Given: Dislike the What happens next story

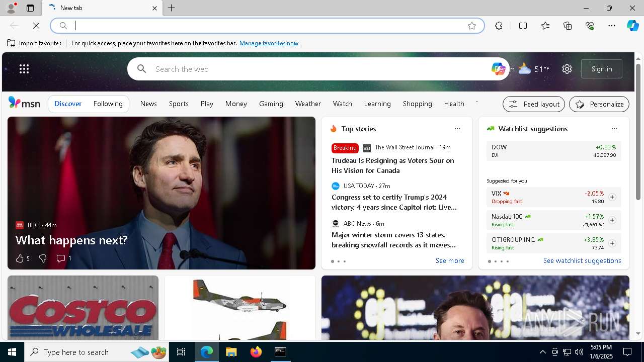Looking at the screenshot, I should coord(43,258).
